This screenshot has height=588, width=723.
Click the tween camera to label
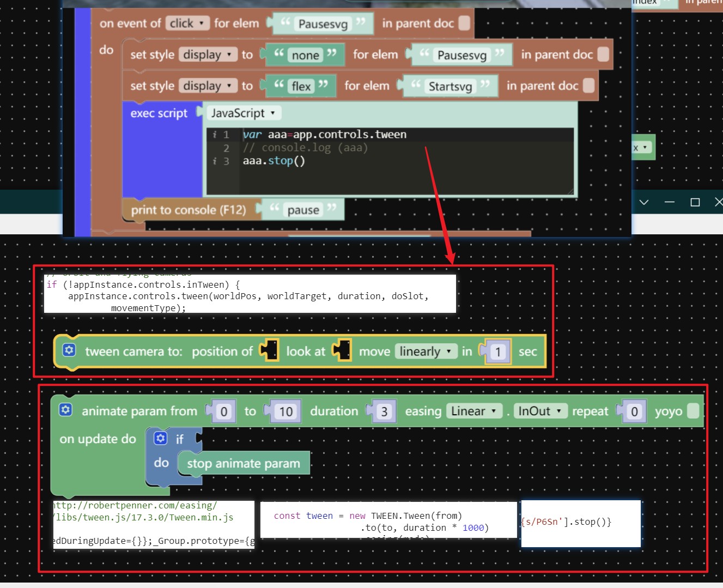click(133, 351)
